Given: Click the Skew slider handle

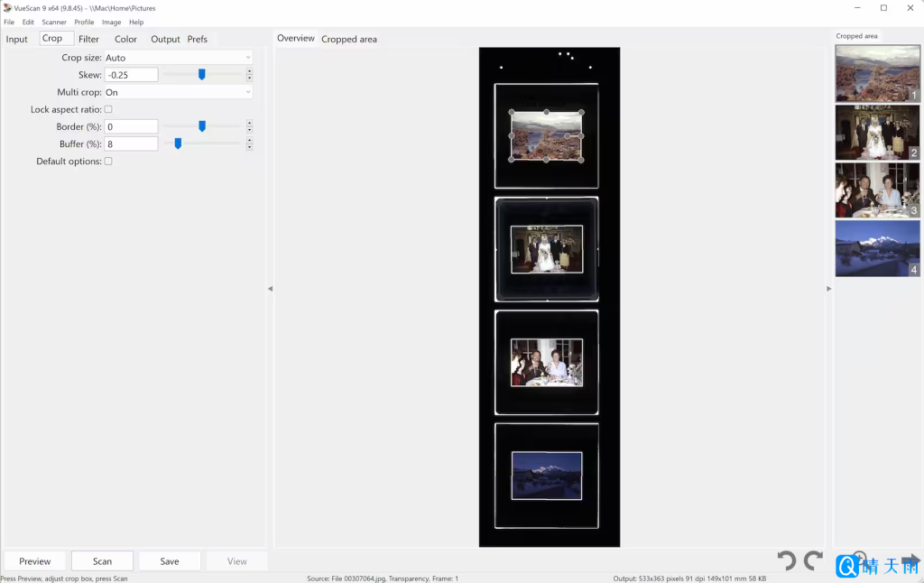Looking at the screenshot, I should (202, 75).
